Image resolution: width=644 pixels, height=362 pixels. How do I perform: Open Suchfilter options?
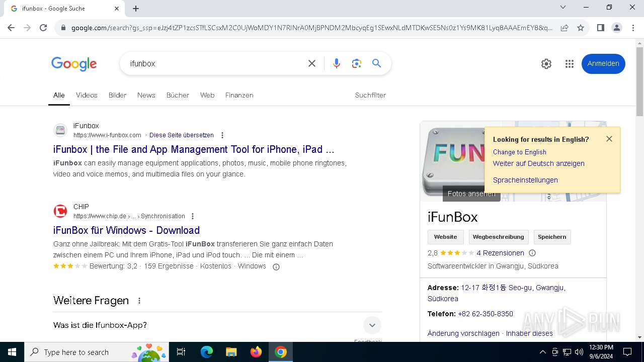(370, 95)
